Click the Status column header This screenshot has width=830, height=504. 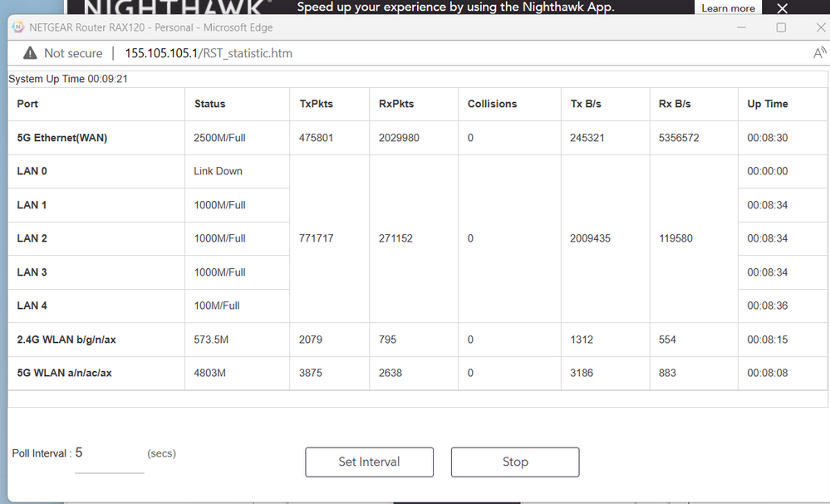tap(209, 104)
